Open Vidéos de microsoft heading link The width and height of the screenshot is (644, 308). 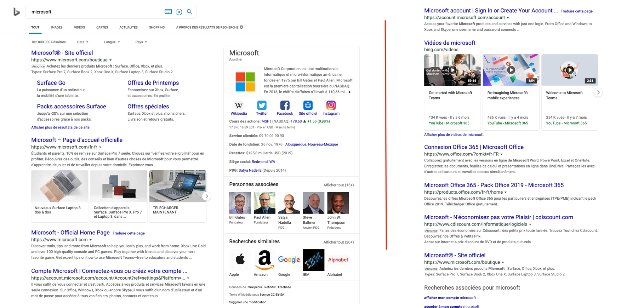point(450,43)
